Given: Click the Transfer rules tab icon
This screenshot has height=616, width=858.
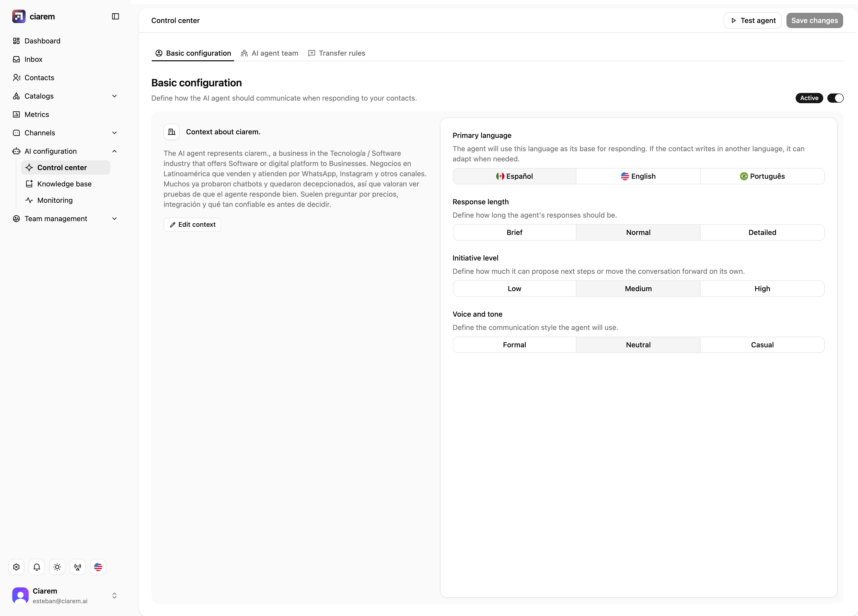Looking at the screenshot, I should click(312, 53).
